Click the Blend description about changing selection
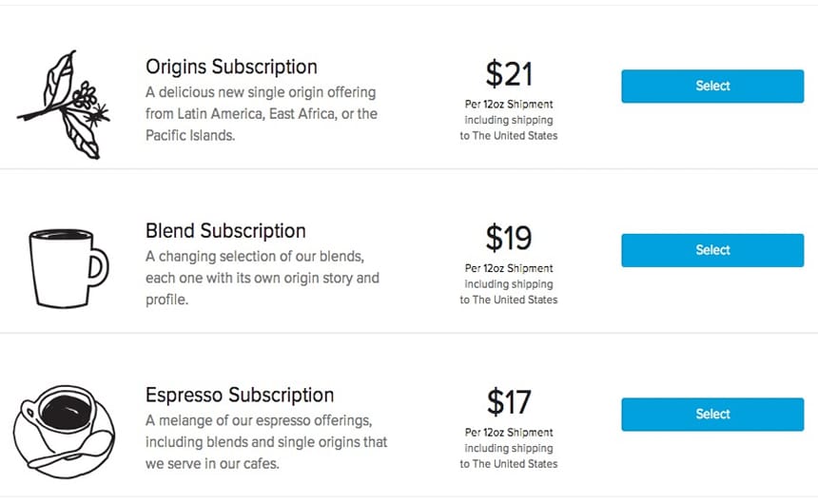The width and height of the screenshot is (818, 504). pos(263,278)
